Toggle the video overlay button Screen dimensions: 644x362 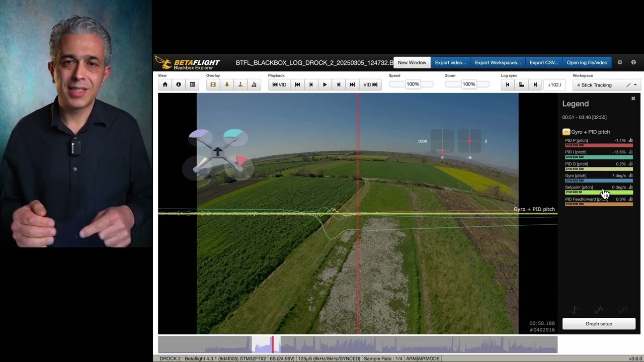point(213,84)
